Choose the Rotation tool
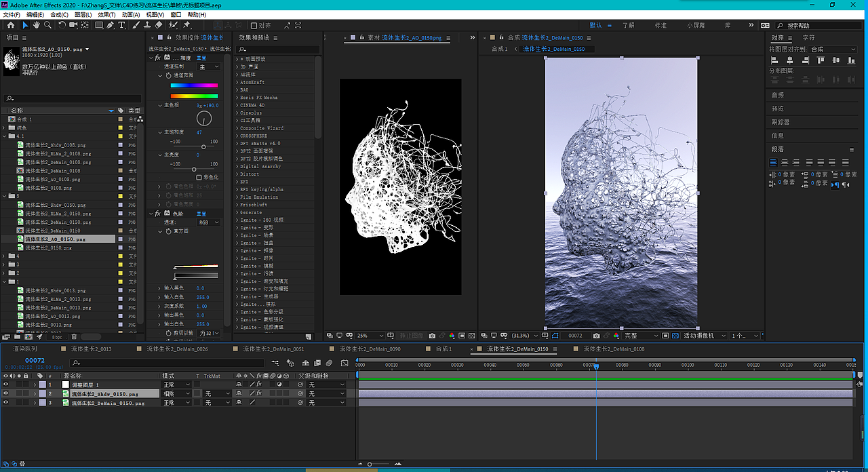This screenshot has width=868, height=472. coord(62,25)
